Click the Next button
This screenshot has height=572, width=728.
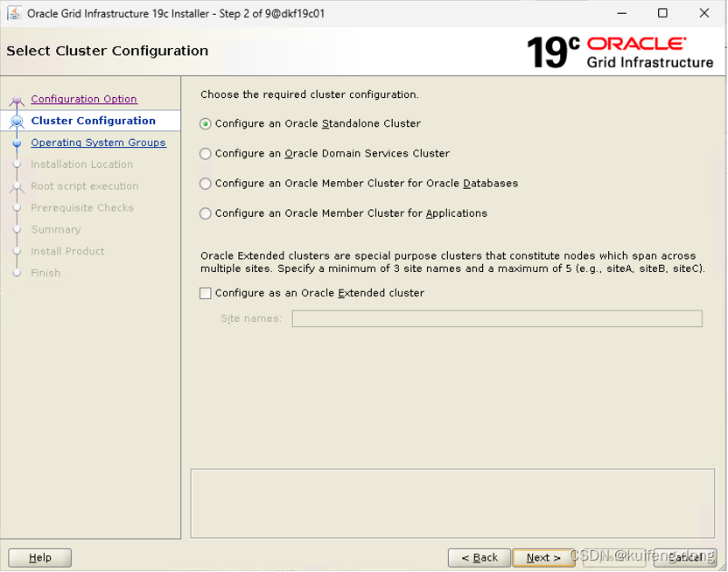click(543, 557)
